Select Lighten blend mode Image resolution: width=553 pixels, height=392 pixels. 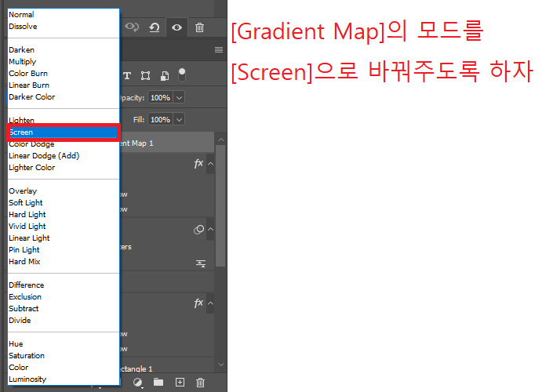pos(64,120)
